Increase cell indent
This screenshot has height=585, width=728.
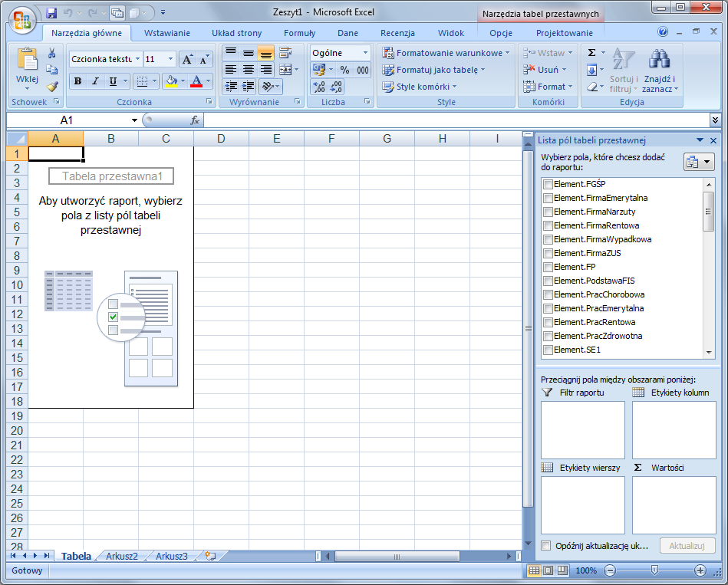click(249, 87)
